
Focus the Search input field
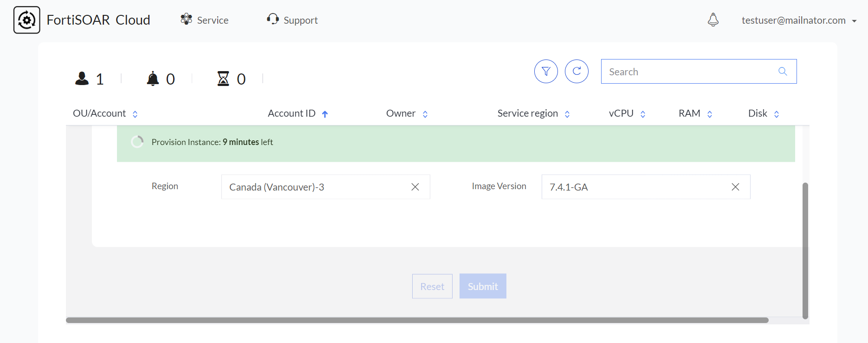pyautogui.click(x=689, y=72)
